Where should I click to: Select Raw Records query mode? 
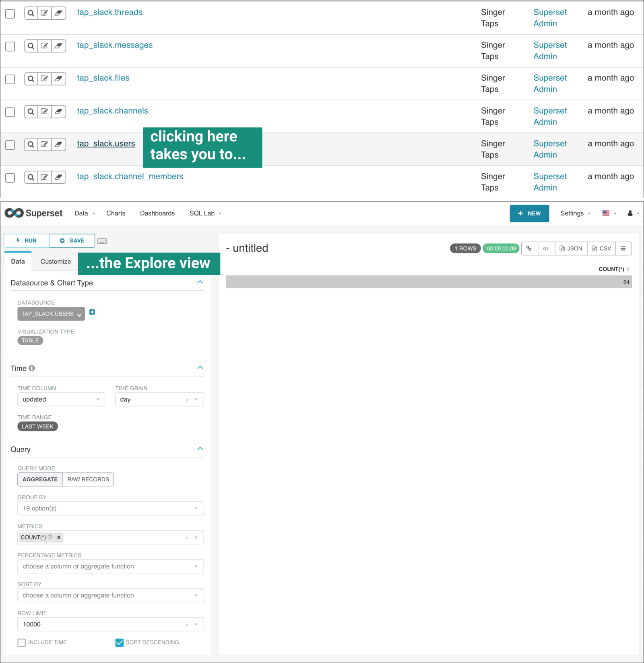click(88, 479)
